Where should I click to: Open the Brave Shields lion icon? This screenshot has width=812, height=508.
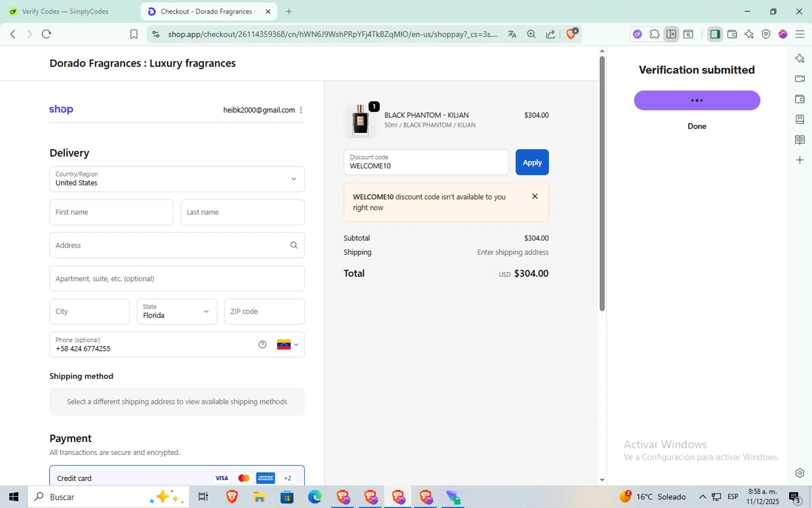click(x=572, y=34)
